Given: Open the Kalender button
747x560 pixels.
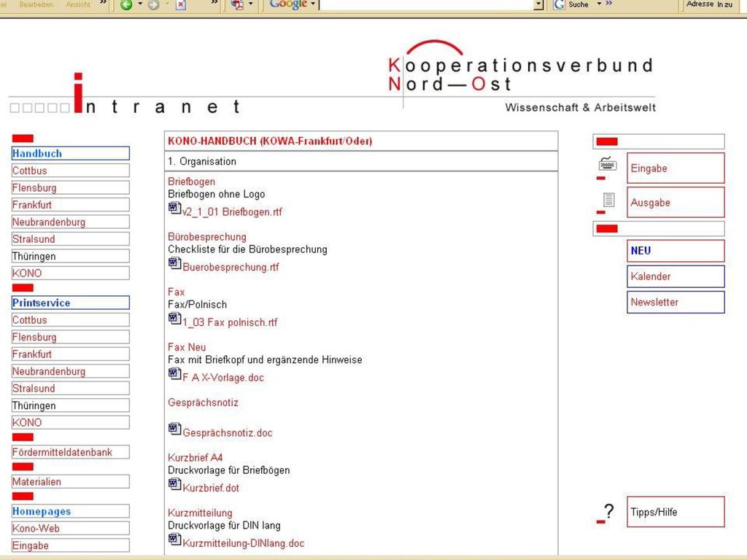Looking at the screenshot, I should point(676,276).
